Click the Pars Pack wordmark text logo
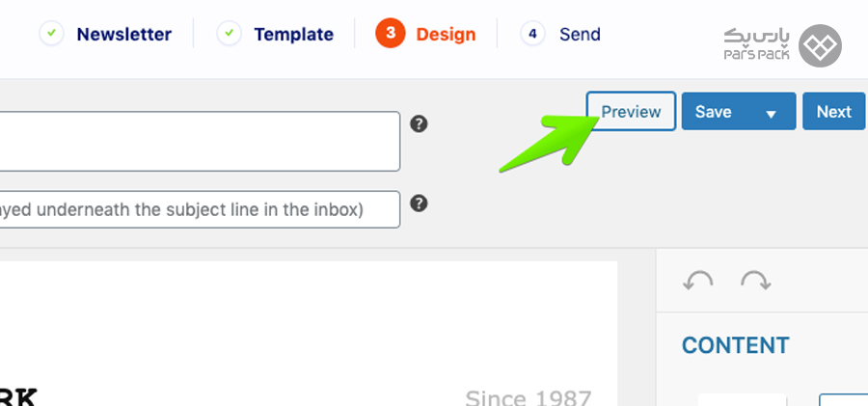This screenshot has height=406, width=868. click(x=757, y=44)
